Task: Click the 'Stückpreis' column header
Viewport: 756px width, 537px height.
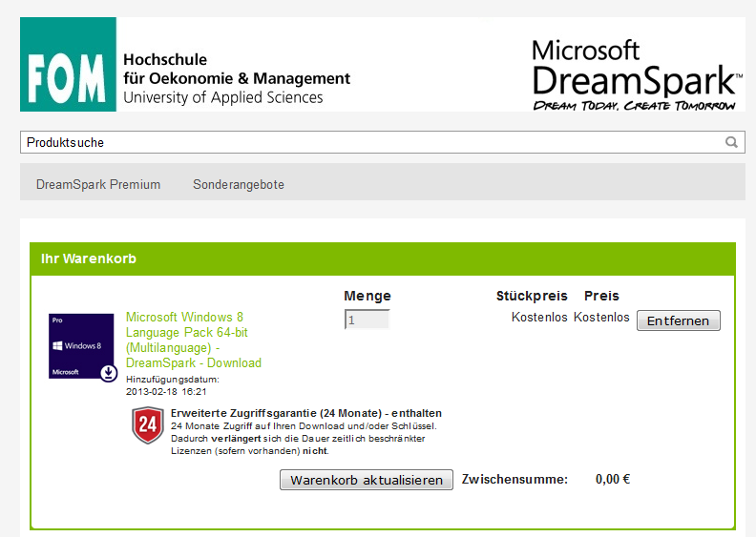Action: pyautogui.click(x=532, y=296)
